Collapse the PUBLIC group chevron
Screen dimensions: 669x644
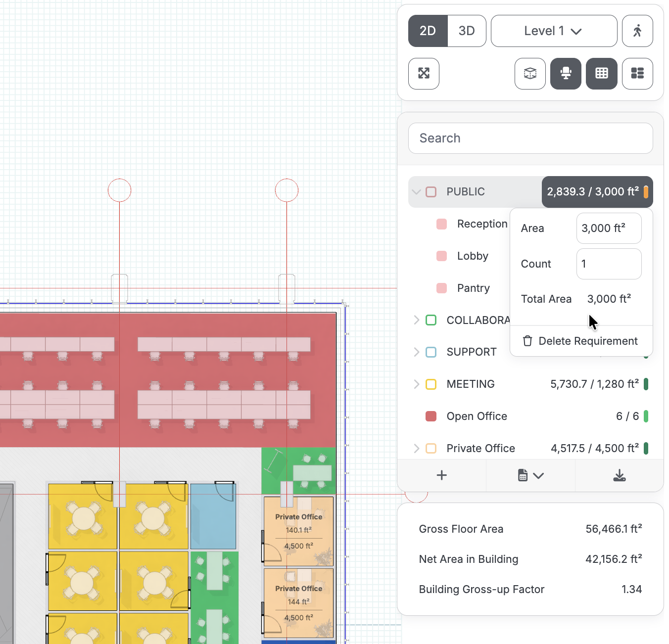click(416, 192)
